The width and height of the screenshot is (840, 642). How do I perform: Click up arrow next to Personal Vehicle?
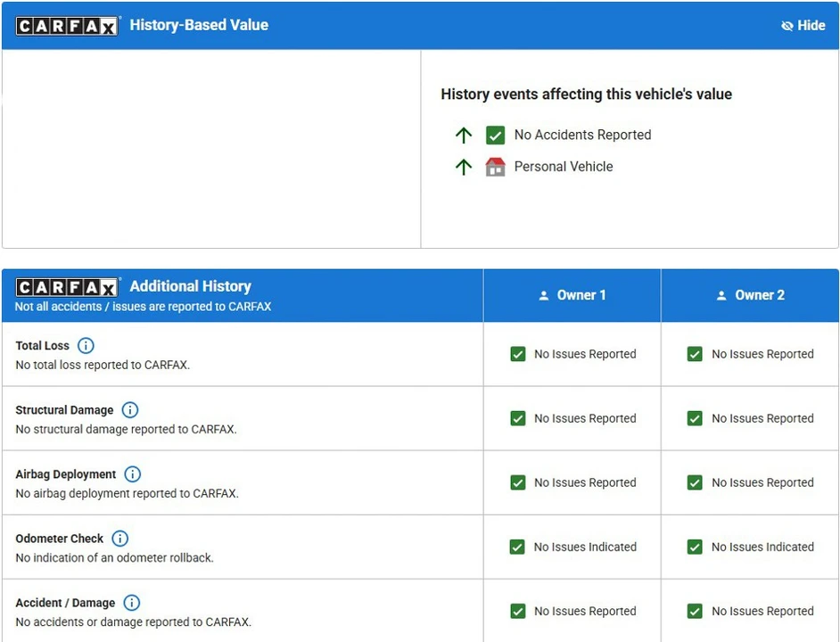tap(464, 167)
